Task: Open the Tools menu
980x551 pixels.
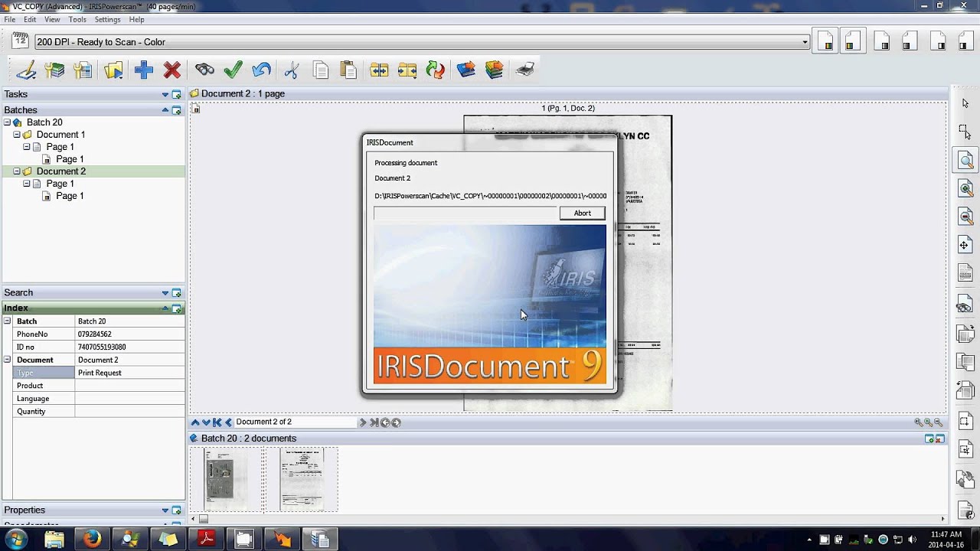Action: 77,19
